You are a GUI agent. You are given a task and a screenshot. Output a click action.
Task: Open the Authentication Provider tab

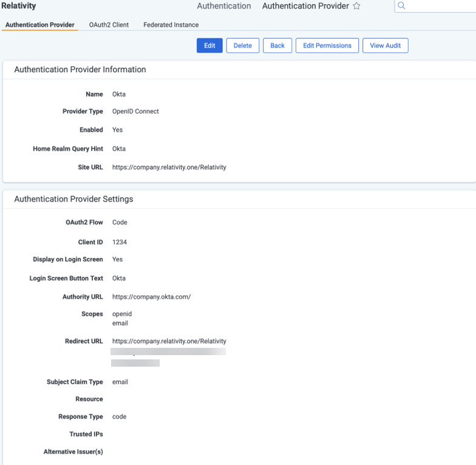40,25
